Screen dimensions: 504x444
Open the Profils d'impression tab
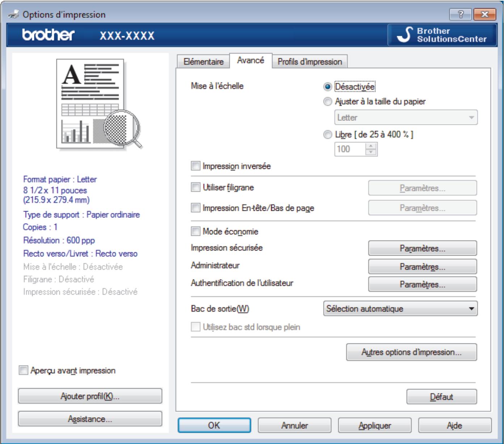[x=310, y=62]
